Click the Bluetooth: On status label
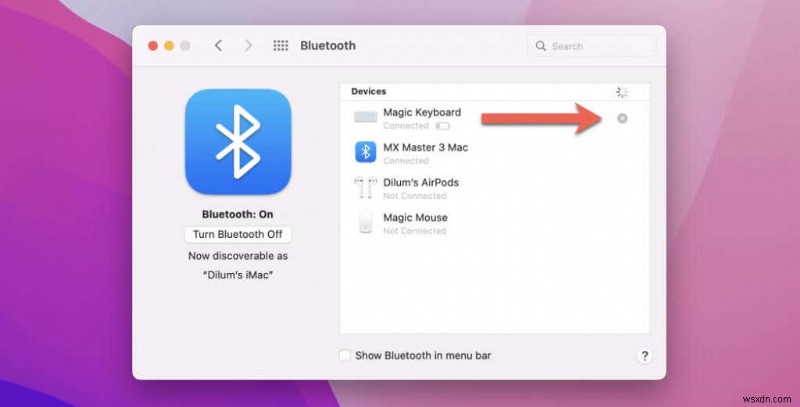The height and width of the screenshot is (407, 800). point(238,214)
